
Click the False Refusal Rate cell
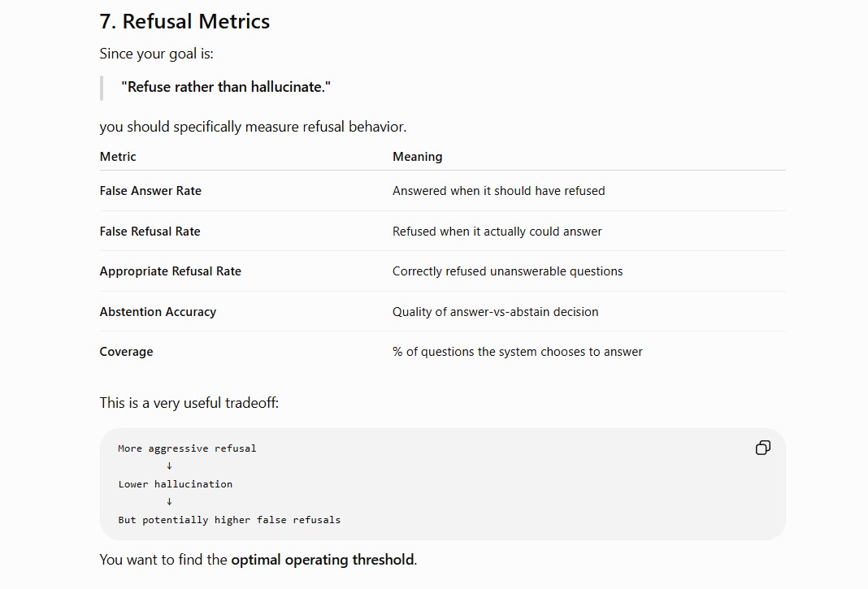[150, 232]
